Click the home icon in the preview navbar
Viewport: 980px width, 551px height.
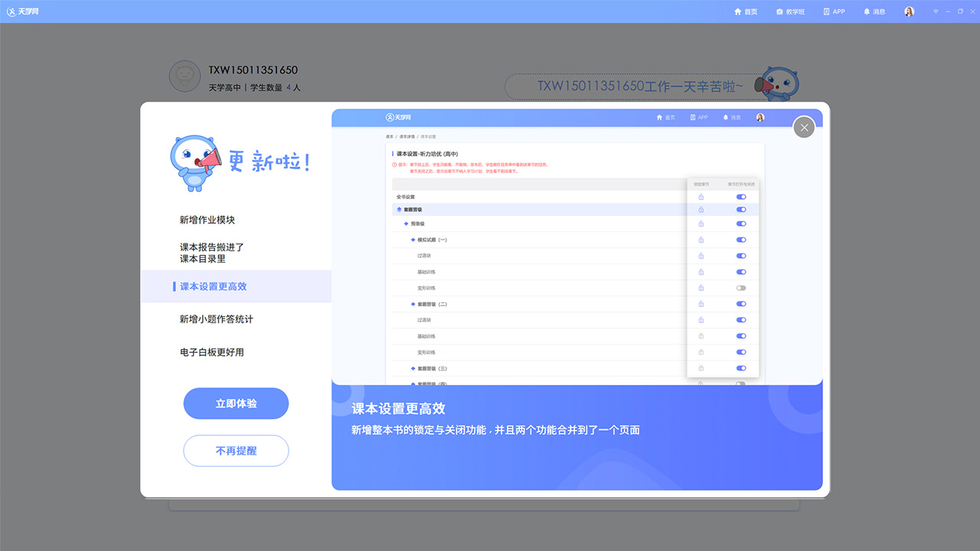click(x=658, y=117)
